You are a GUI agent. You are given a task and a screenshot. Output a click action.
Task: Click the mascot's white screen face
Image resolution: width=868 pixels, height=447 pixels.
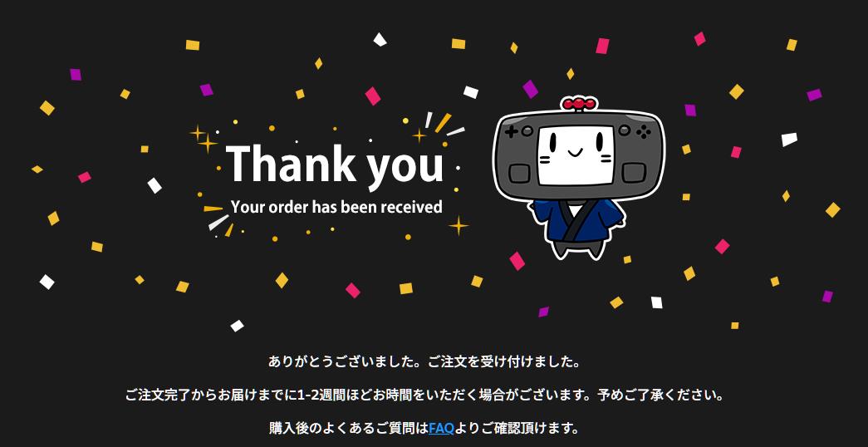pyautogui.click(x=576, y=155)
